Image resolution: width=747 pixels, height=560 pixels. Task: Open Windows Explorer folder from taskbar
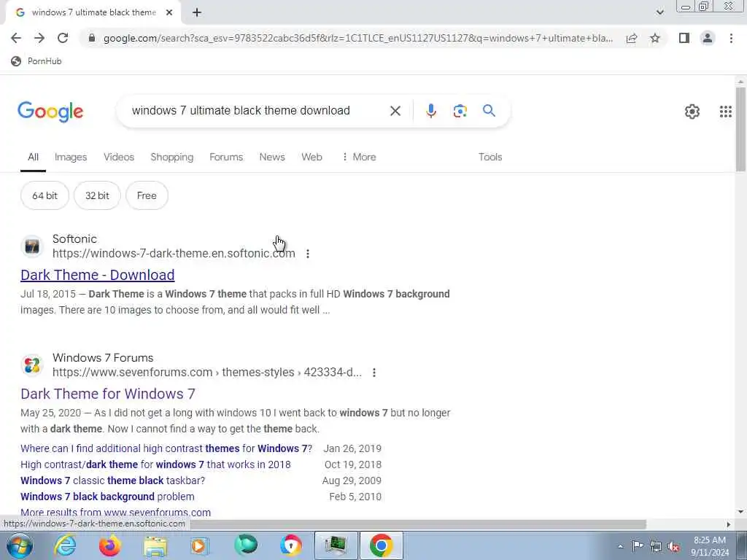155,546
